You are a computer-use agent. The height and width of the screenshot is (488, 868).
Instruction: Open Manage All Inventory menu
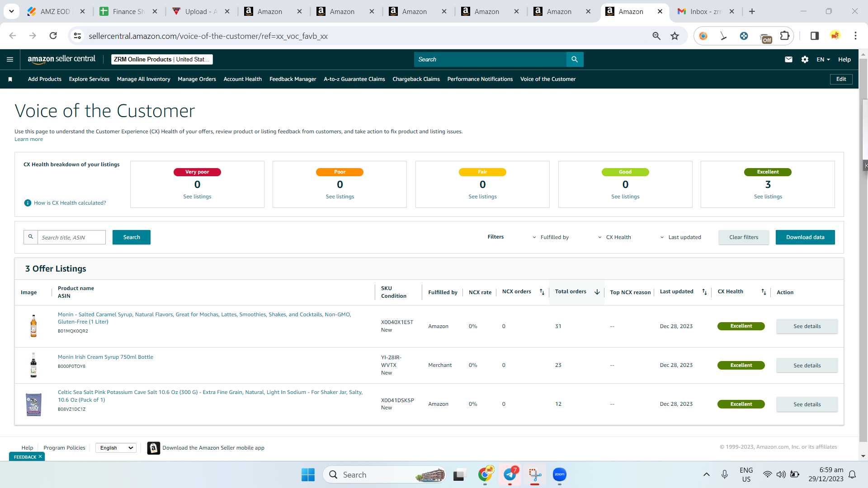[x=143, y=79]
